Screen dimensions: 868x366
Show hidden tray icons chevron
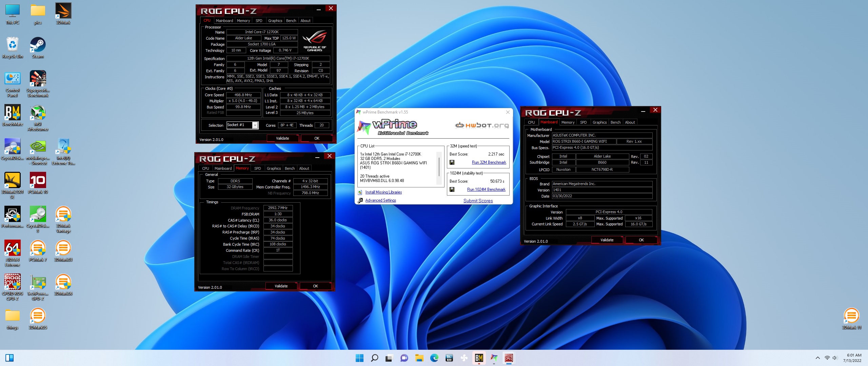coord(818,358)
